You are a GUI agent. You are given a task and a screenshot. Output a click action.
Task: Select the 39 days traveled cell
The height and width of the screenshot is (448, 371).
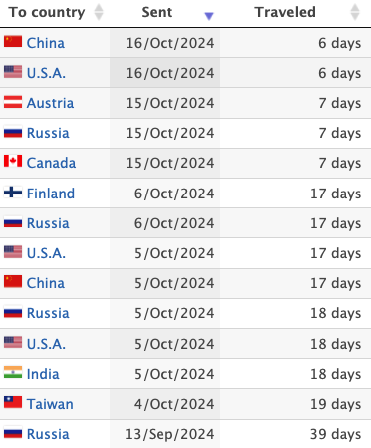(x=295, y=434)
